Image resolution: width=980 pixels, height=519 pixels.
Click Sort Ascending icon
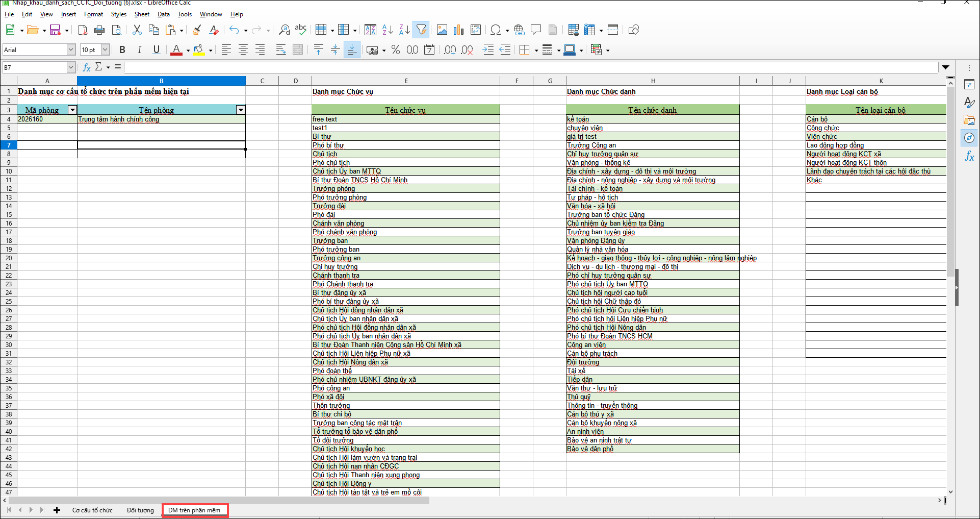point(388,30)
